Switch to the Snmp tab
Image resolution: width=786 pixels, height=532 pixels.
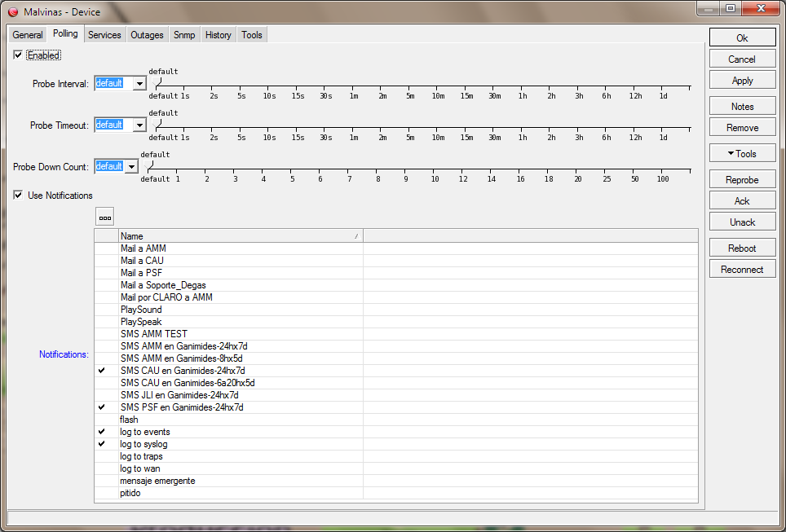[184, 34]
